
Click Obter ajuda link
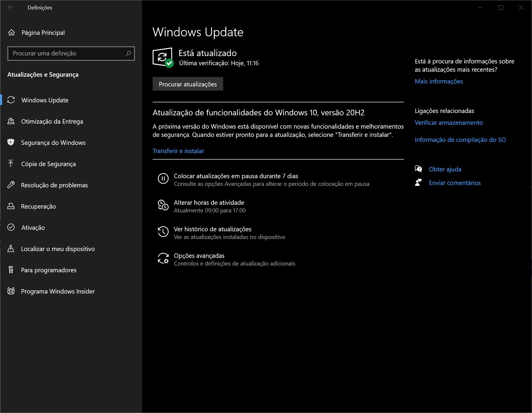(445, 169)
